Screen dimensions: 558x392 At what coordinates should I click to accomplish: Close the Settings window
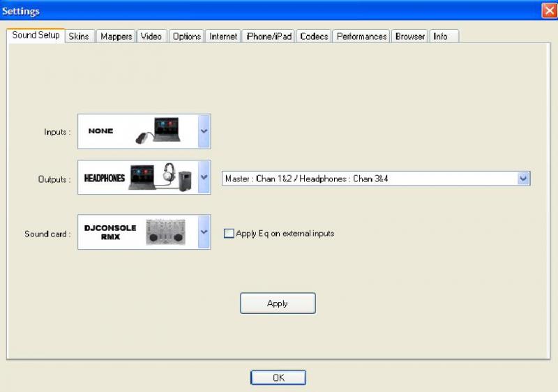549,10
